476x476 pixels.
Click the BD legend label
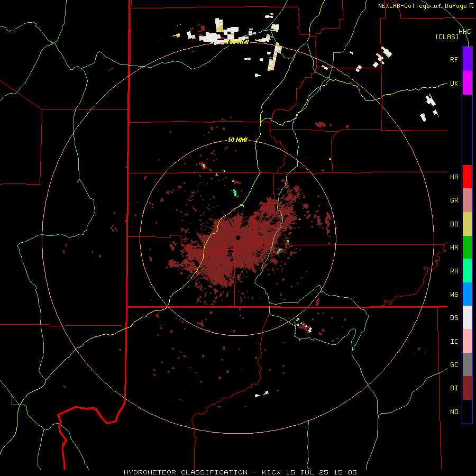pyautogui.click(x=454, y=224)
